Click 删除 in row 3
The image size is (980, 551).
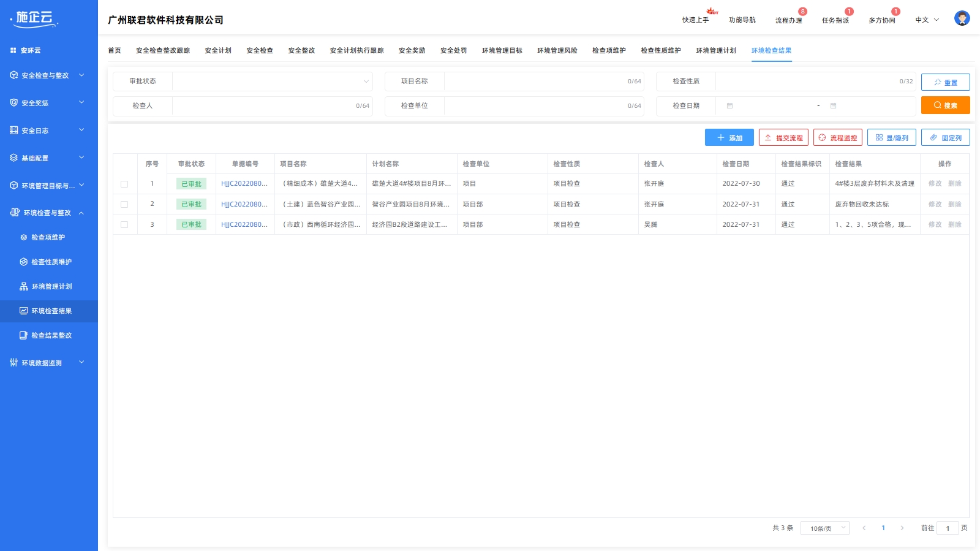[955, 225]
